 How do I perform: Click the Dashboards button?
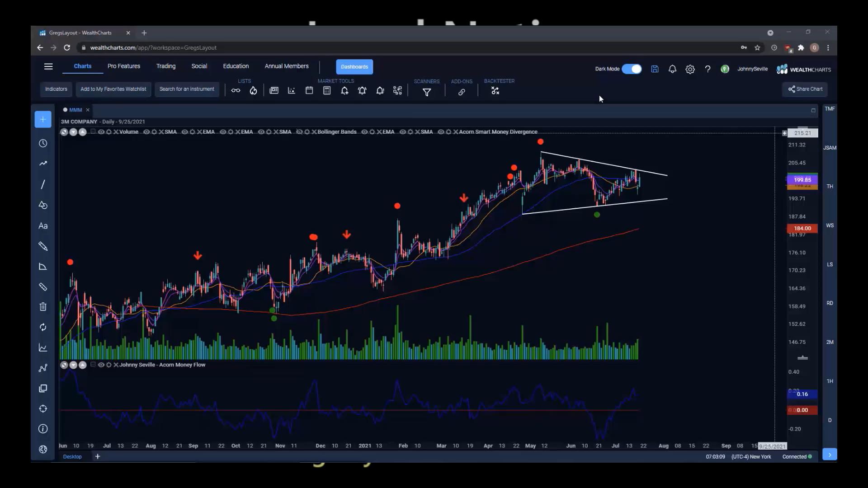pyautogui.click(x=354, y=67)
